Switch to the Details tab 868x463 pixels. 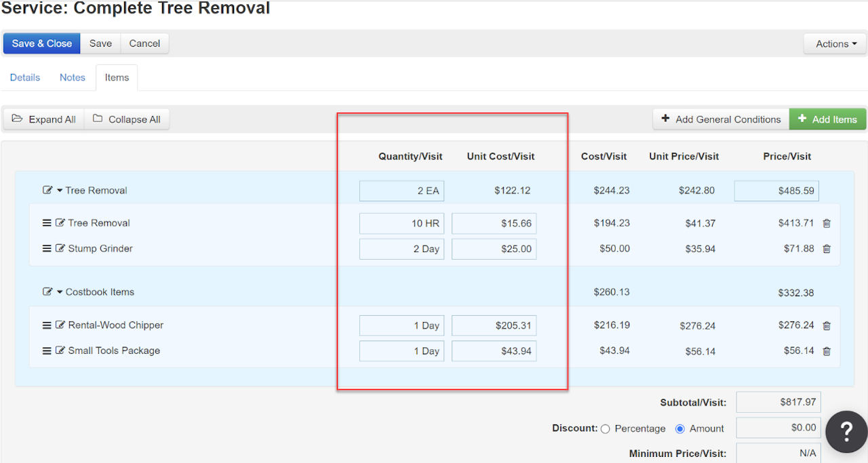click(25, 78)
